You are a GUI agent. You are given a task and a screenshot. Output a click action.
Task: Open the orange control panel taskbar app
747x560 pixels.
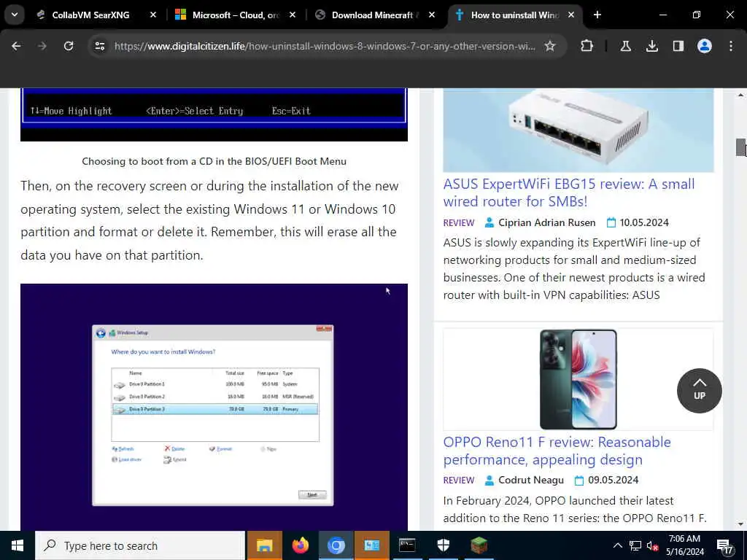(371, 545)
